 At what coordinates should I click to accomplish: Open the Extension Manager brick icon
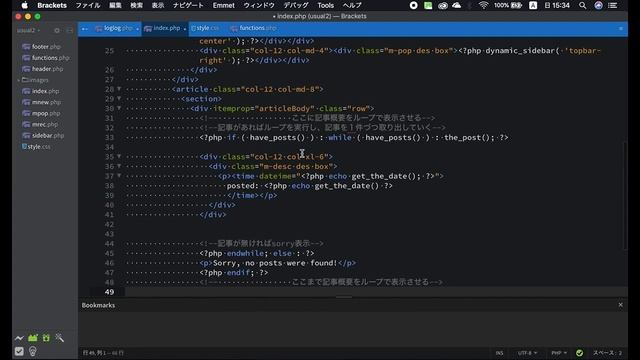pyautogui.click(x=33, y=338)
